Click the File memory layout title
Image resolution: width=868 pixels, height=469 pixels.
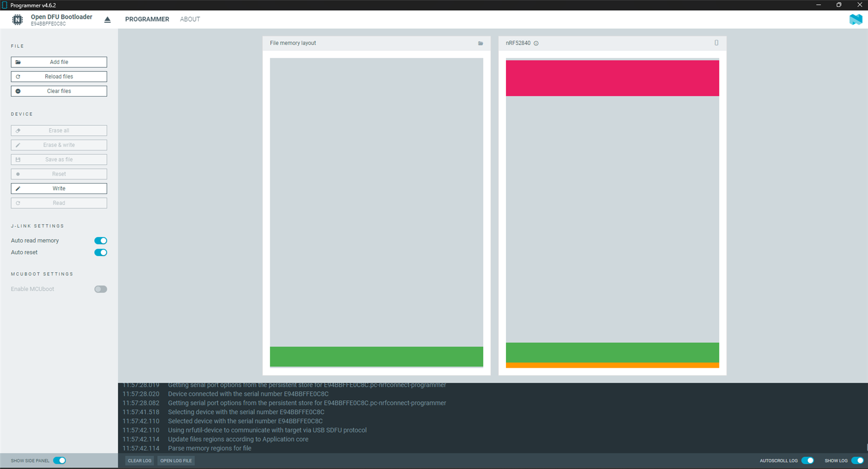click(293, 43)
